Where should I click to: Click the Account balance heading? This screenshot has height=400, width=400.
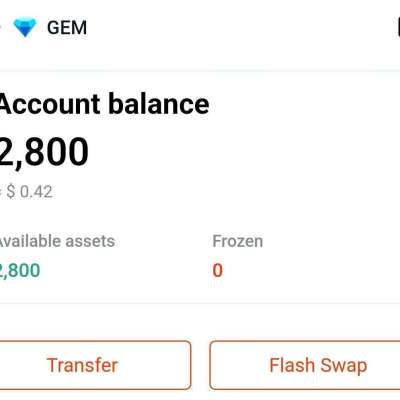click(104, 104)
